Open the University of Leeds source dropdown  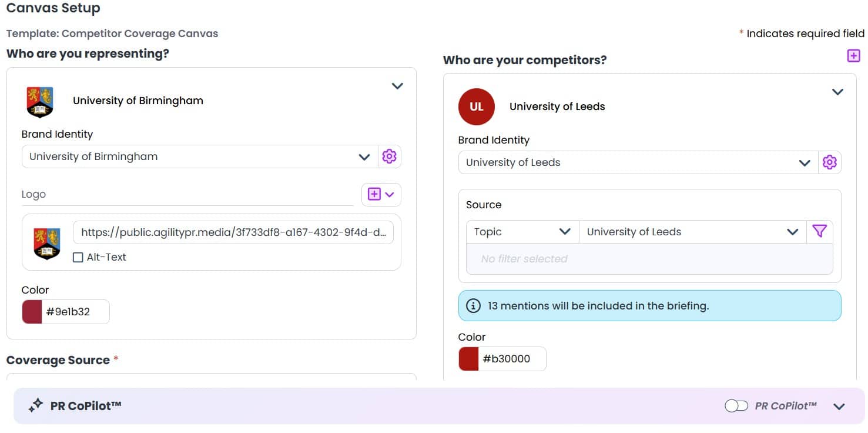pos(692,232)
